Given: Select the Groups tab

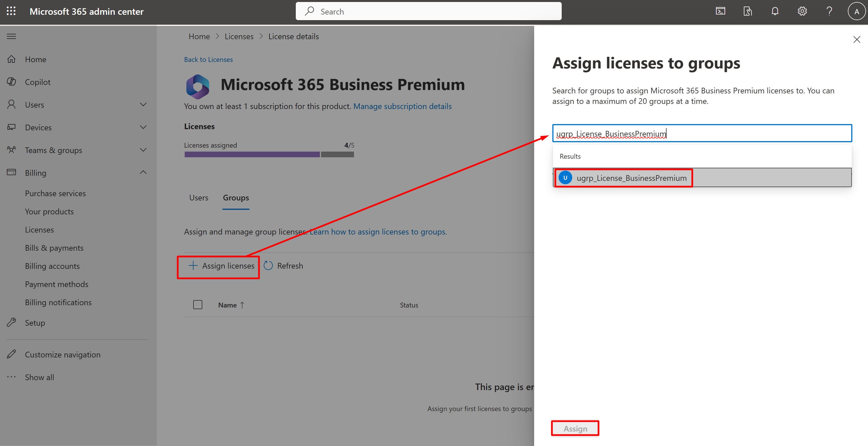Looking at the screenshot, I should (236, 198).
